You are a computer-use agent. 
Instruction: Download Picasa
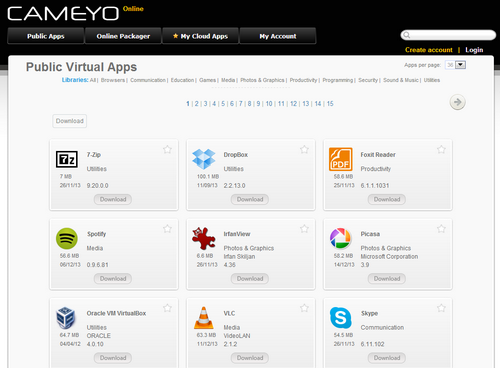[387, 279]
